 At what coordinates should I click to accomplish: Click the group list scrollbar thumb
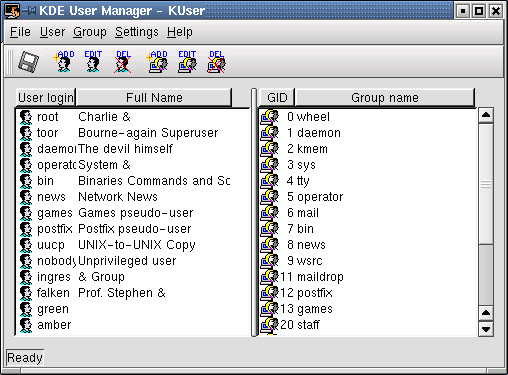(486, 184)
